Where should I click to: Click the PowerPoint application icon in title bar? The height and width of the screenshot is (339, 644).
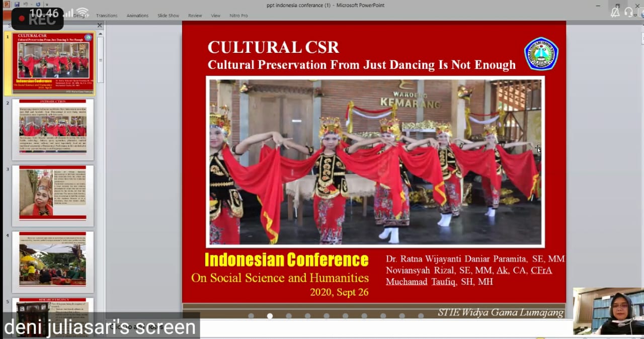click(x=7, y=5)
